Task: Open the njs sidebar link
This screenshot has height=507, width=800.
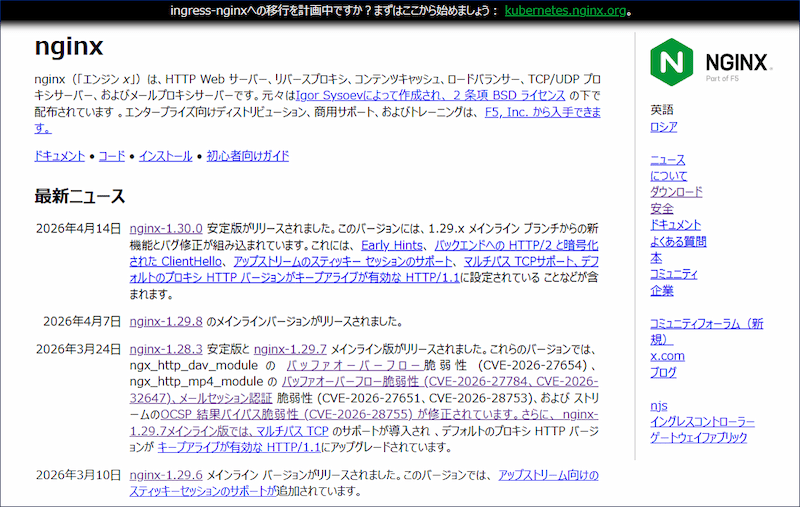Action: 659,406
